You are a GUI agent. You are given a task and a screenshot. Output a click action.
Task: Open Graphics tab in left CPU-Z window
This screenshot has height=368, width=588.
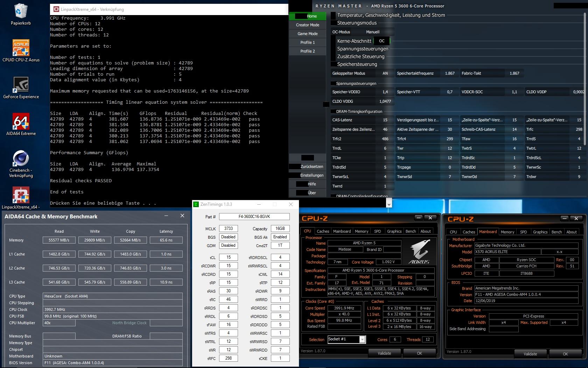(x=394, y=231)
